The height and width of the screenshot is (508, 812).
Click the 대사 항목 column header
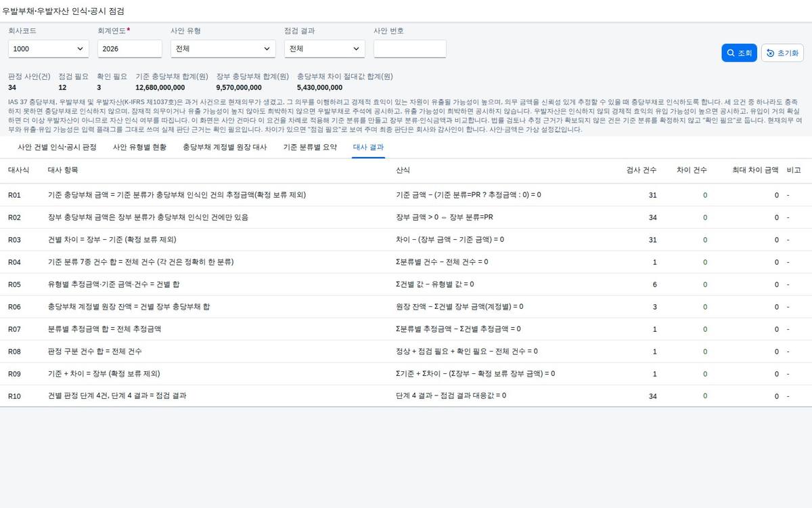pyautogui.click(x=64, y=170)
